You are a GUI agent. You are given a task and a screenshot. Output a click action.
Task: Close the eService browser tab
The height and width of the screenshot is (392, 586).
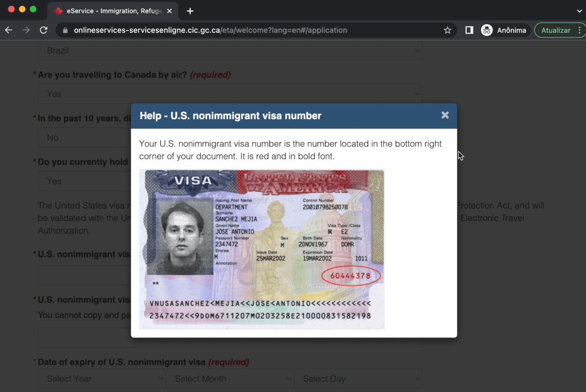(169, 11)
